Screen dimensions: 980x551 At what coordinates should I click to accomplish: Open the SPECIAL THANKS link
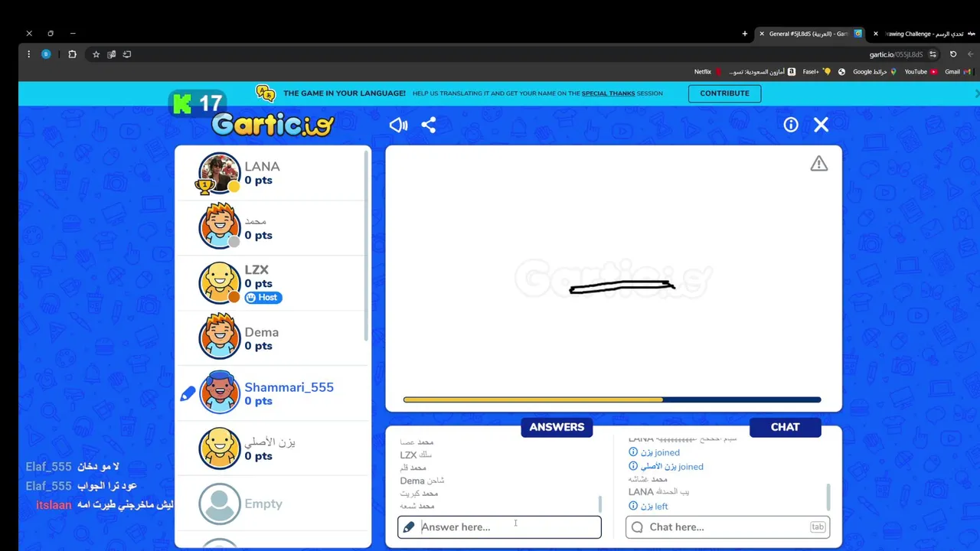click(x=608, y=93)
